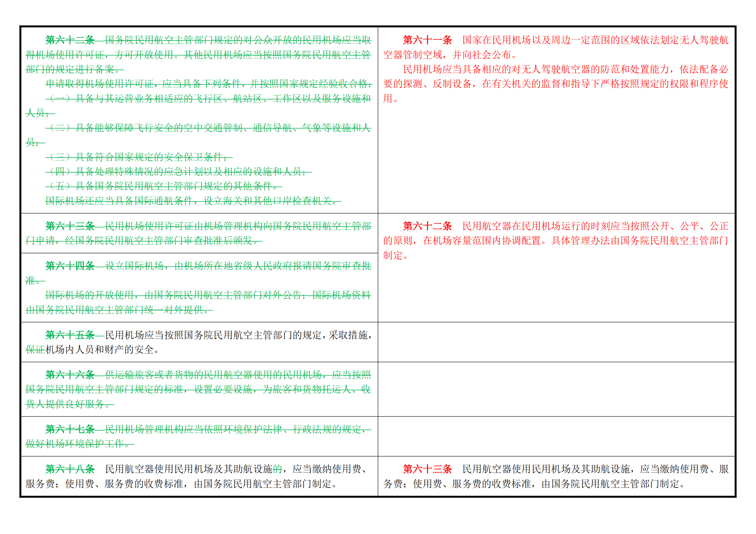Click the red heading 第六十二条
The width and height of the screenshot is (756, 534).
tap(427, 226)
